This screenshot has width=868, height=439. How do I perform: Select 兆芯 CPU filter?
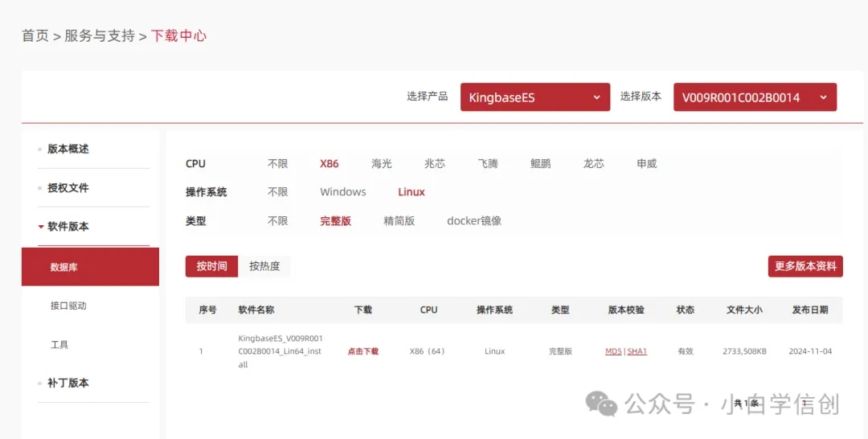(x=435, y=164)
